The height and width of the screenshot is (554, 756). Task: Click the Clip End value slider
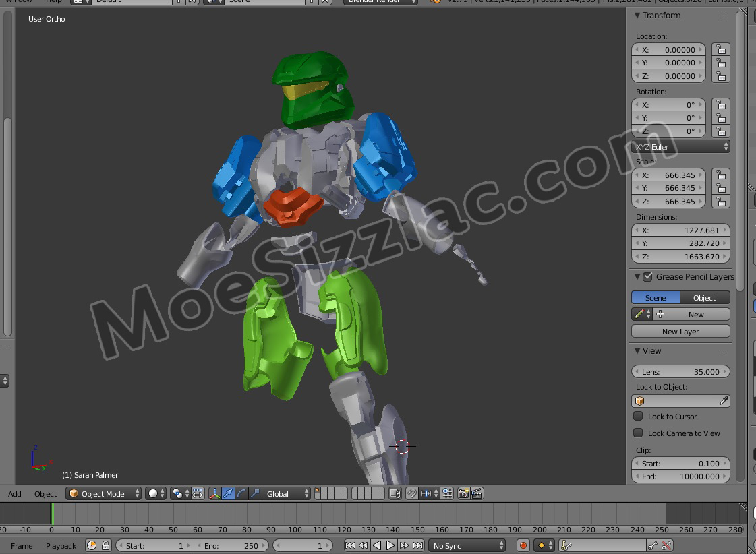tap(680, 476)
